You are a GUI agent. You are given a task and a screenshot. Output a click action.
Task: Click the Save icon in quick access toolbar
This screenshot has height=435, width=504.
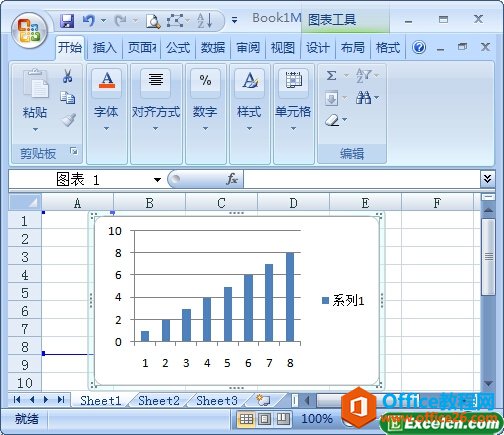(x=67, y=21)
